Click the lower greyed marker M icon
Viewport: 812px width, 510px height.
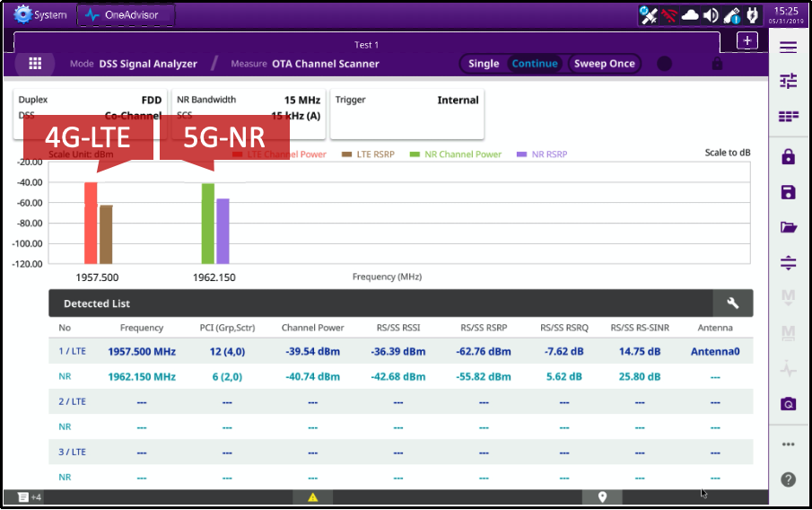pos(788,333)
